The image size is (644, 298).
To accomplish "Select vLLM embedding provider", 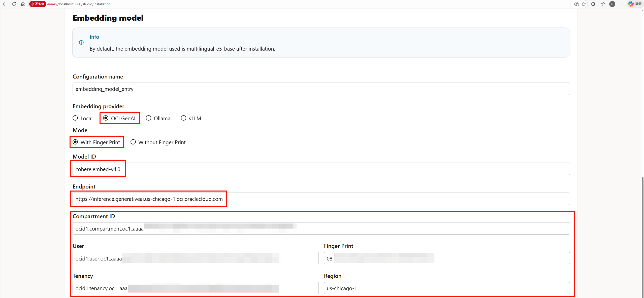I will click(x=184, y=118).
